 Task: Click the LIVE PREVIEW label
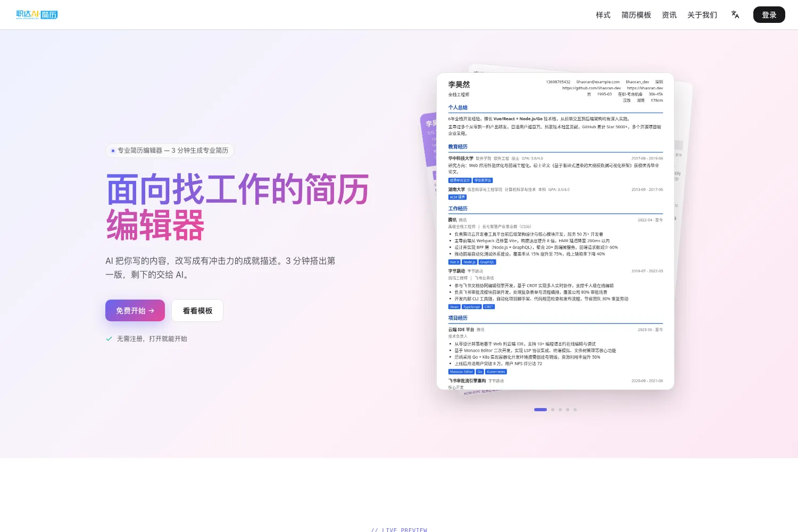399,530
